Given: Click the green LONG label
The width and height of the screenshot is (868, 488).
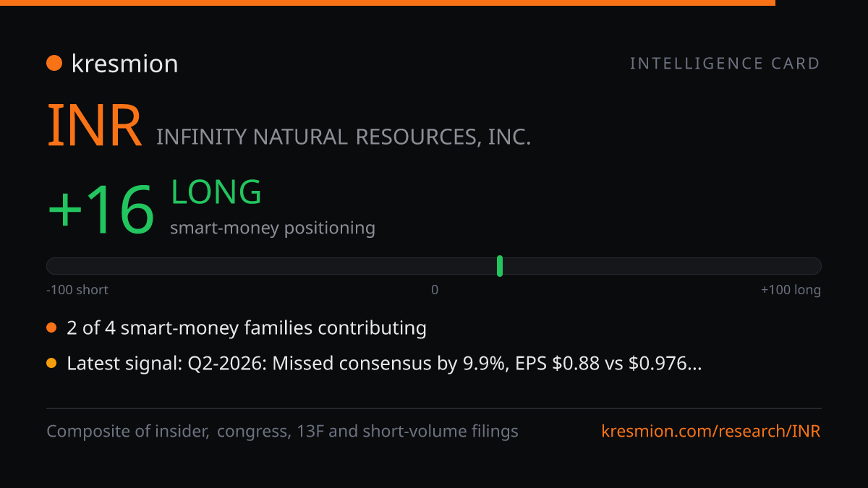Looking at the screenshot, I should tap(216, 192).
